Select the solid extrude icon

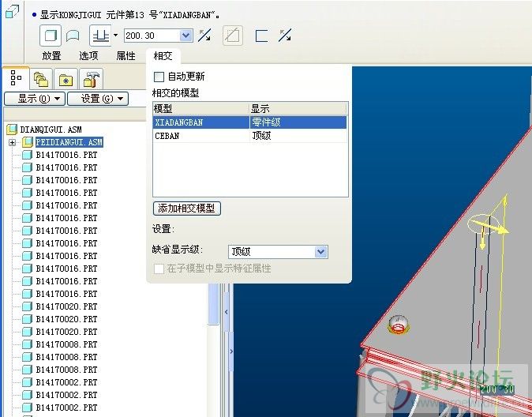click(x=51, y=36)
